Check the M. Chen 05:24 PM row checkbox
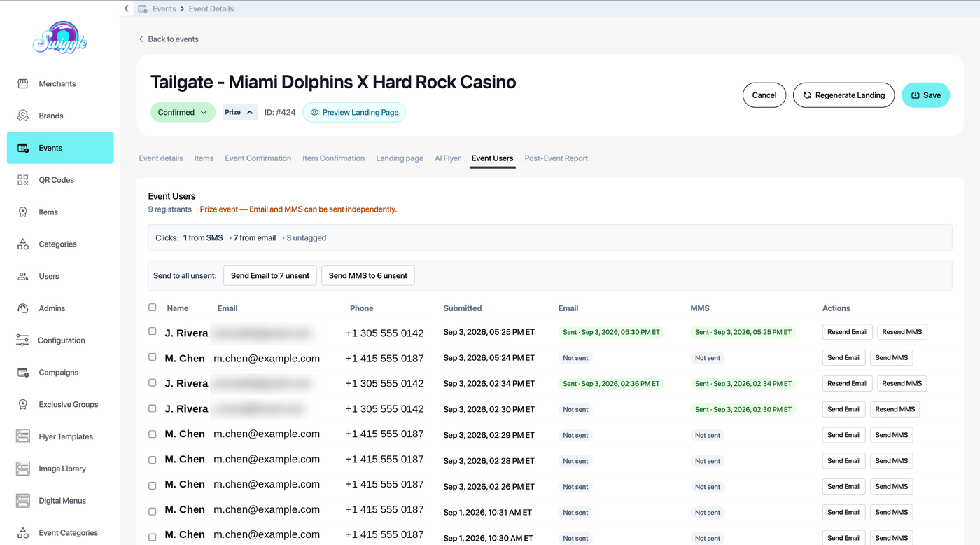980x545 pixels. click(153, 357)
